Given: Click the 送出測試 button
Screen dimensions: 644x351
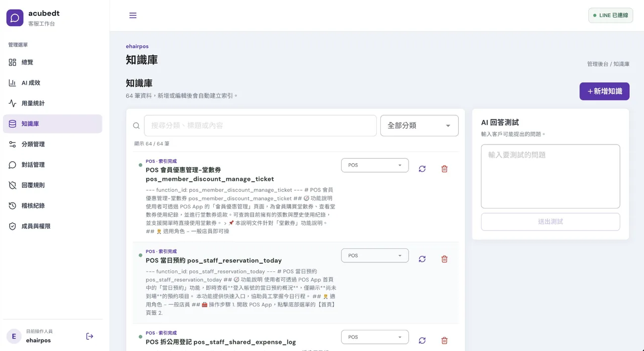Looking at the screenshot, I should pyautogui.click(x=550, y=222).
